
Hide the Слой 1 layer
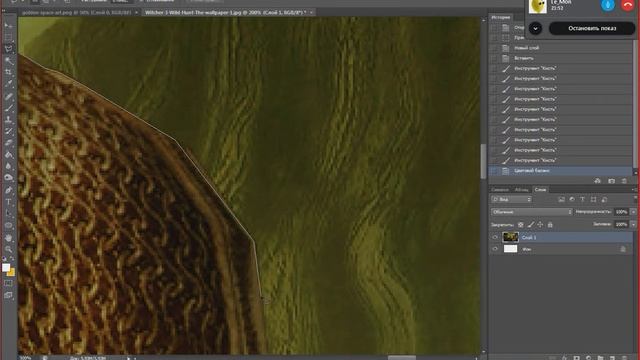pos(495,237)
